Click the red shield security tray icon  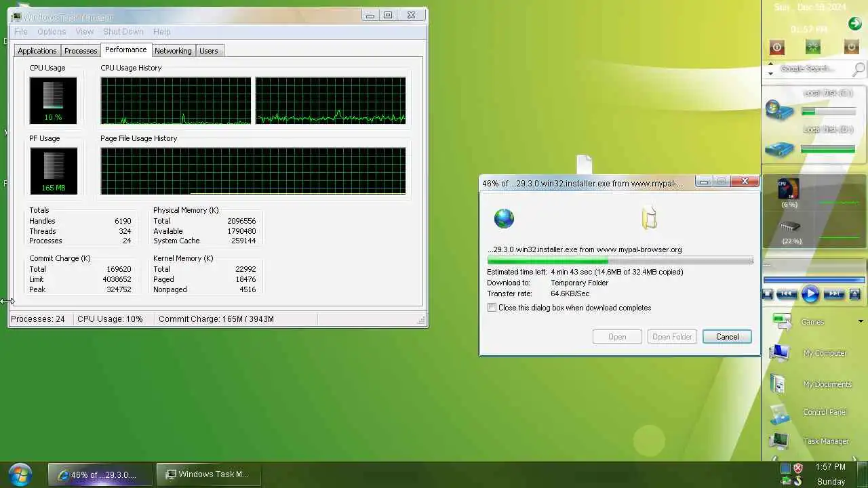(798, 468)
